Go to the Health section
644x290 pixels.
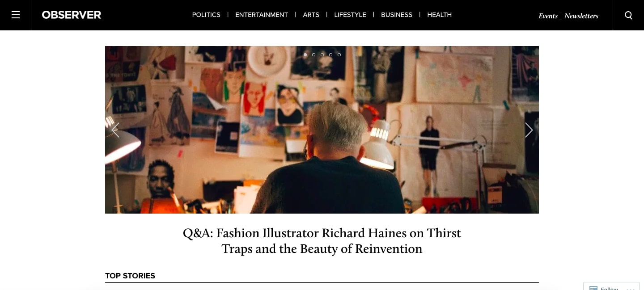pos(440,15)
